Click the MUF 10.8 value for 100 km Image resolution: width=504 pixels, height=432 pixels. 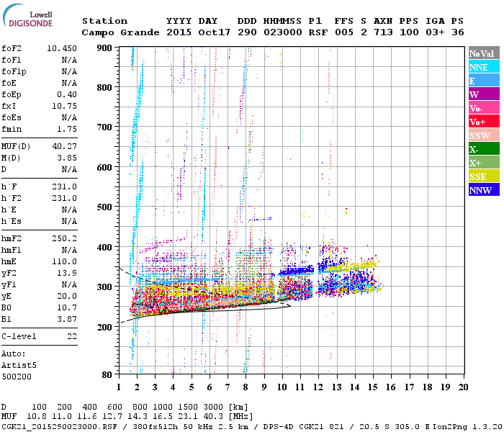click(37, 416)
